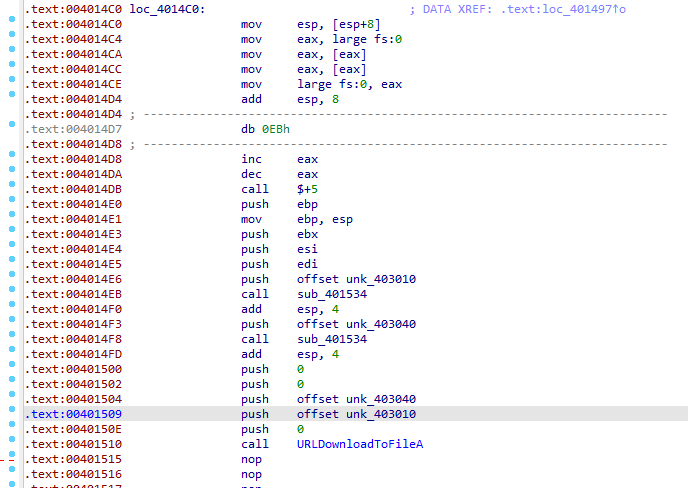
Task: Select the ebp, esp operand at 004014E1
Action: click(x=325, y=219)
